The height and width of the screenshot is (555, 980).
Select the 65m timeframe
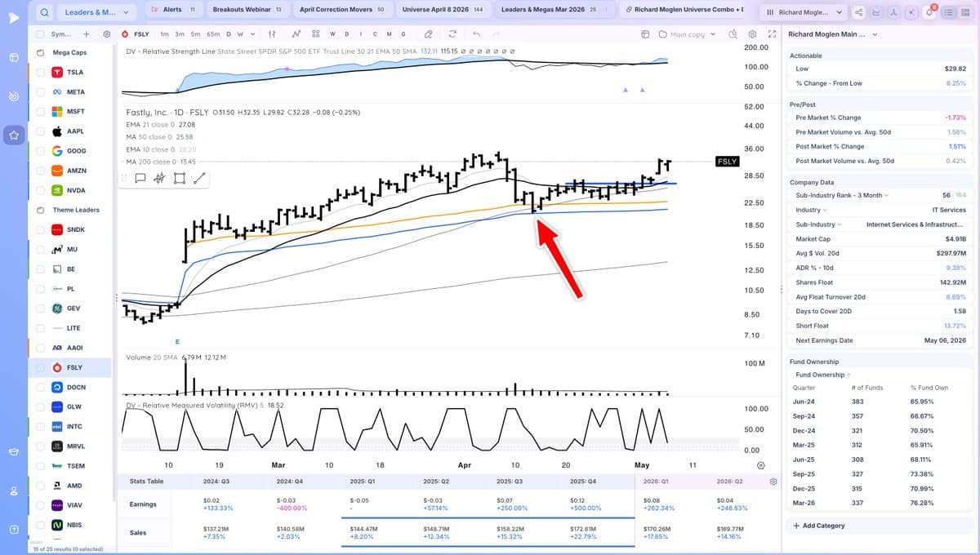pos(214,34)
